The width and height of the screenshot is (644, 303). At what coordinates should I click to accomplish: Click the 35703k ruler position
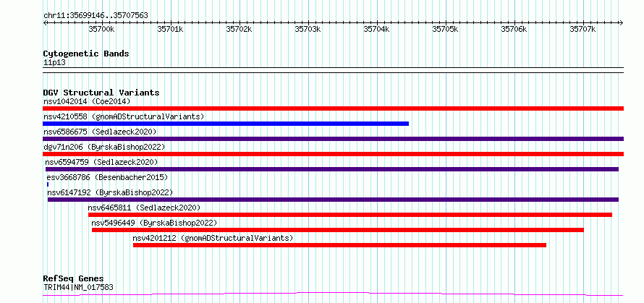pyautogui.click(x=308, y=29)
